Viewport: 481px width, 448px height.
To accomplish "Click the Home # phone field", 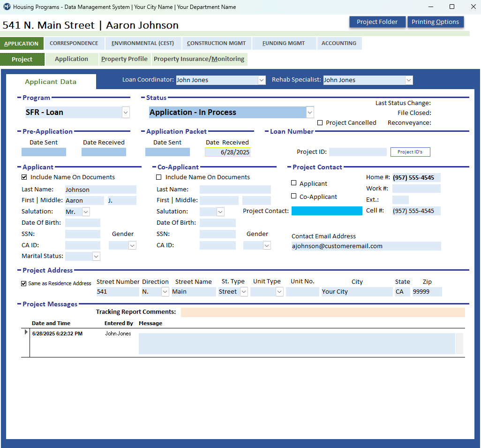I will (417, 177).
